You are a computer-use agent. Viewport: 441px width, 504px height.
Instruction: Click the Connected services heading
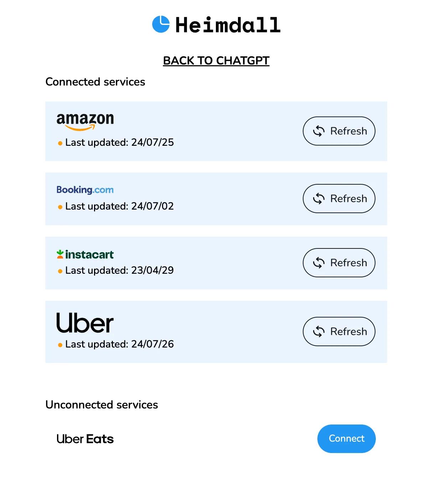(x=95, y=82)
